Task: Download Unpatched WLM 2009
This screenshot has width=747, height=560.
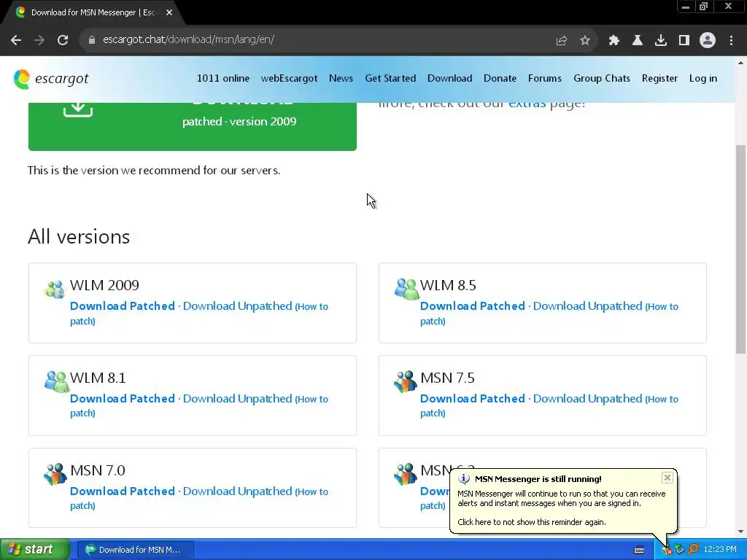Action: click(x=237, y=306)
